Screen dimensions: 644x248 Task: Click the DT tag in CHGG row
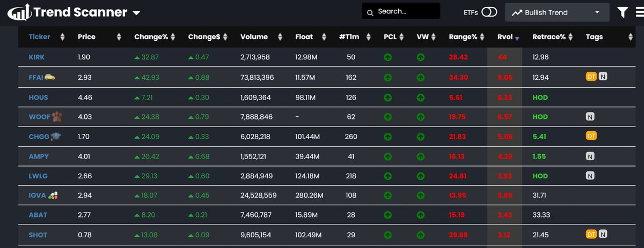pos(591,137)
